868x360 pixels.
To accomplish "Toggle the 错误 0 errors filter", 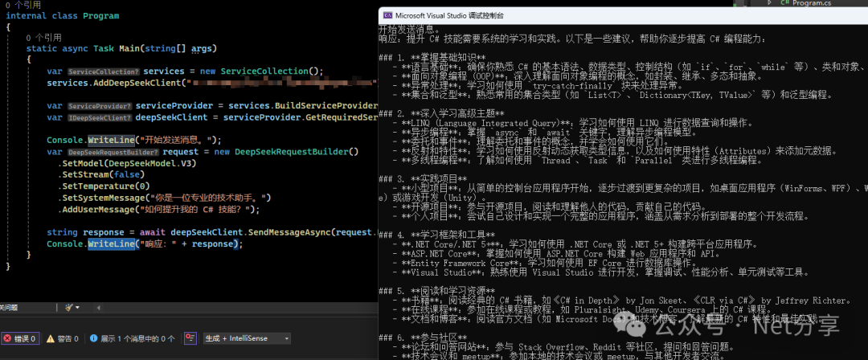I will click(20, 338).
